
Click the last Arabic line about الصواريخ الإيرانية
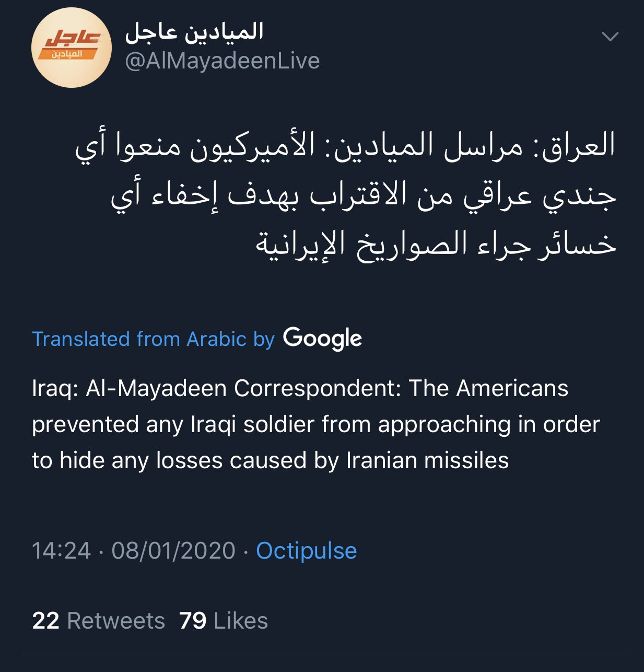tap(436, 244)
